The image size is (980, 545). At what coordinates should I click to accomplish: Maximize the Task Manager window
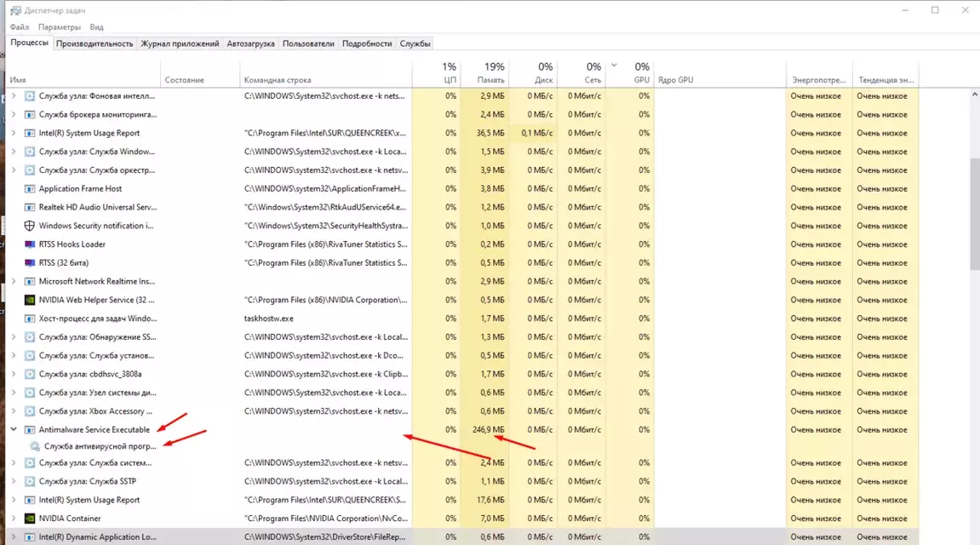(935, 10)
